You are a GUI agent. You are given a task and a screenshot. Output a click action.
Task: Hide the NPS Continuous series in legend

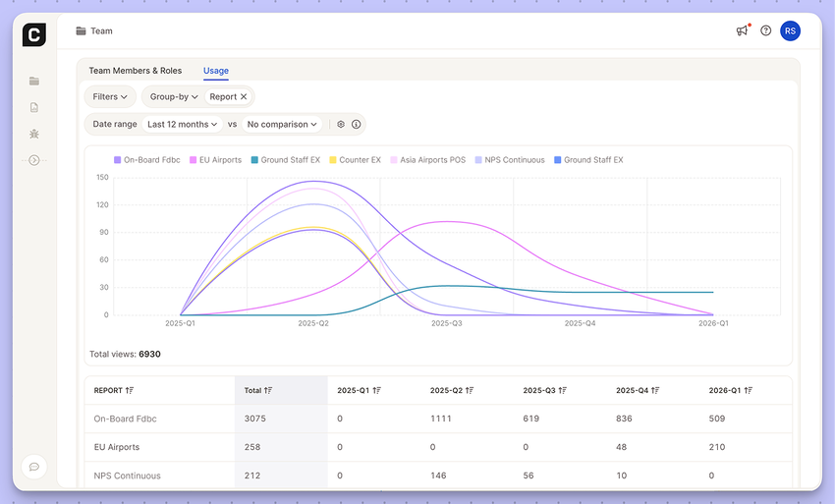(x=509, y=160)
